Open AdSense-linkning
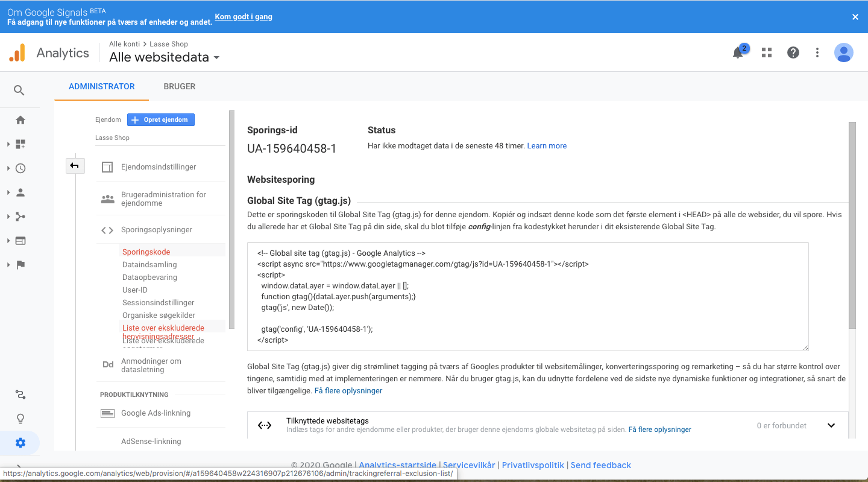868x482 pixels. click(x=151, y=441)
